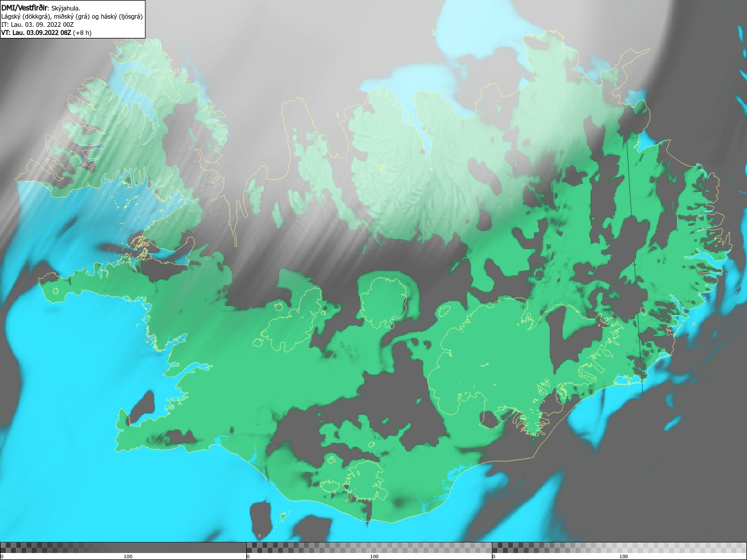This screenshot has height=560, width=747.
Task: Click the "VT: Lau. 03.09.2022 08Z (+8 h)" line
Action: tap(46, 33)
